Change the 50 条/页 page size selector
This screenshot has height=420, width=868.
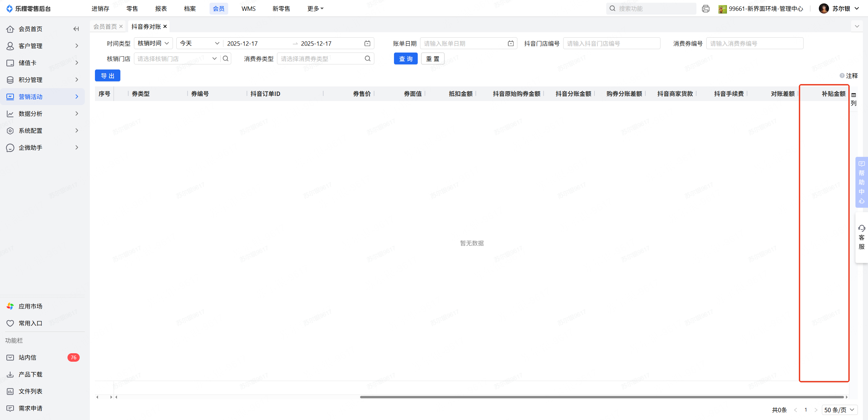839,410
